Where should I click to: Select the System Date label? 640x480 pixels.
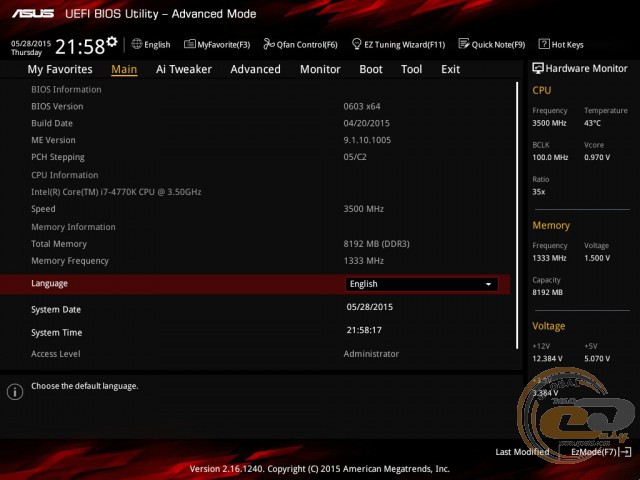(x=56, y=310)
